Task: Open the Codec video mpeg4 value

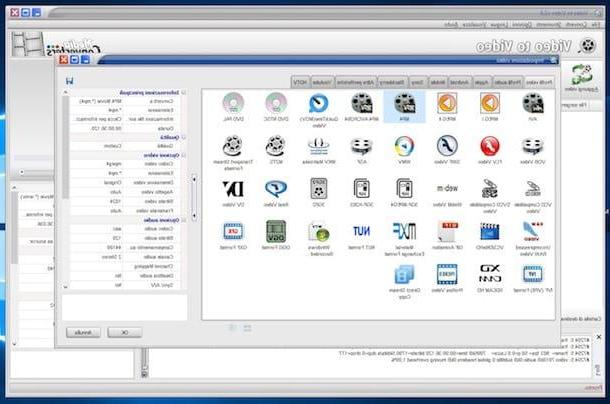Action: [x=97, y=164]
